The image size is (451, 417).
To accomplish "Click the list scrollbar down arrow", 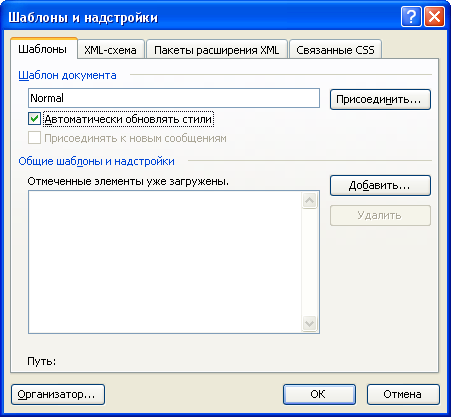I will [x=309, y=323].
